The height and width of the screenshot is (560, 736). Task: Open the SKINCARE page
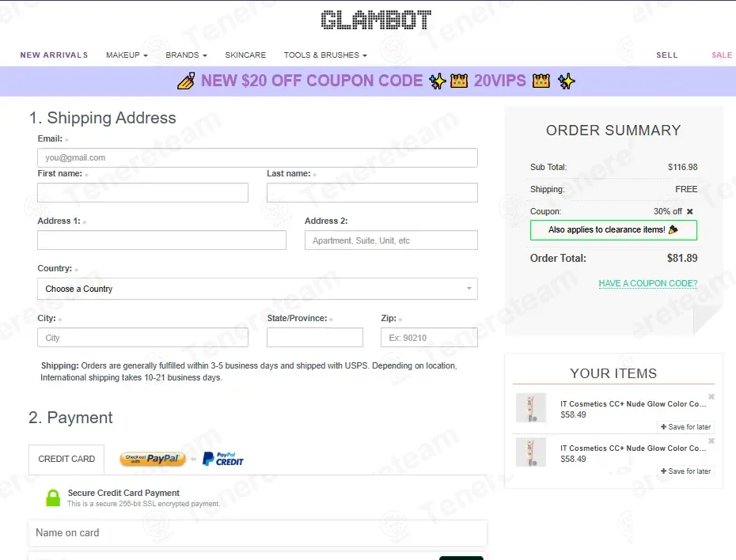click(245, 55)
